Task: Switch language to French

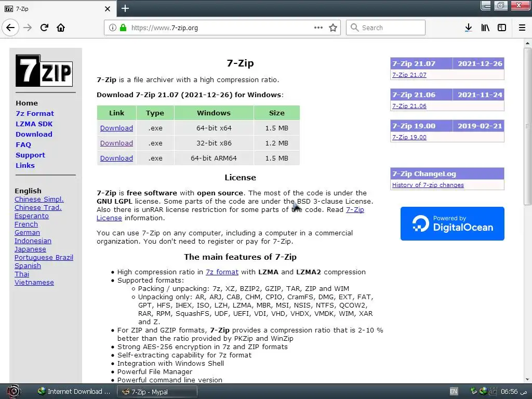Action: pyautogui.click(x=26, y=224)
